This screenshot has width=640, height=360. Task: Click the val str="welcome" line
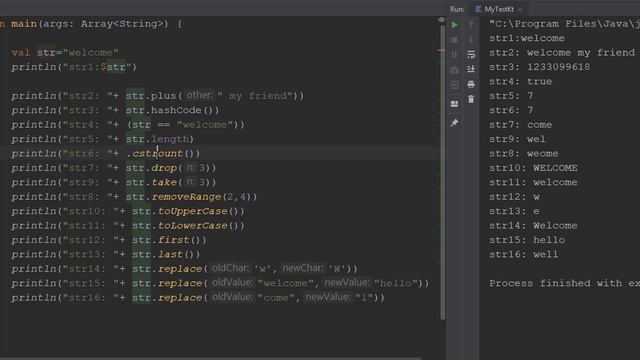[x=65, y=53]
